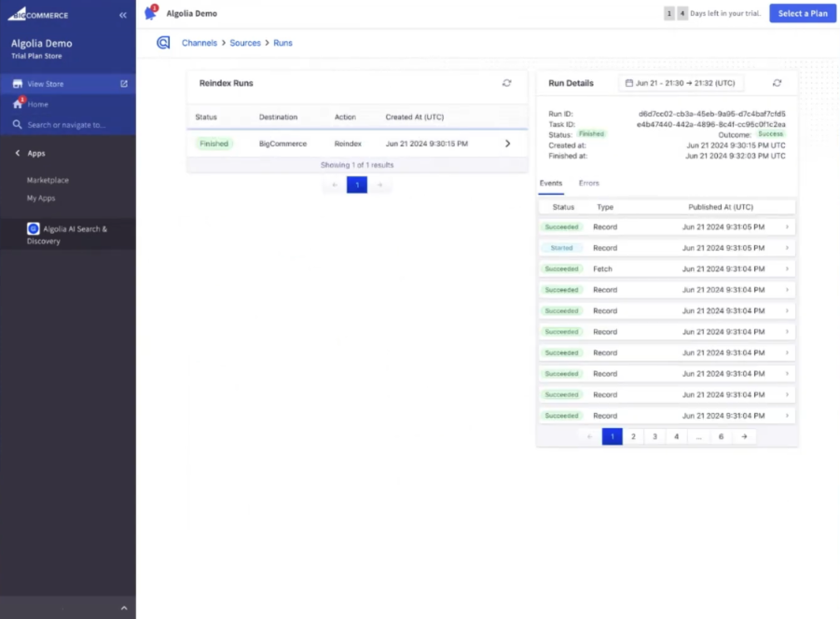Open the Jun 21 date range picker
Image resolution: width=840 pixels, height=619 pixels.
(x=681, y=83)
